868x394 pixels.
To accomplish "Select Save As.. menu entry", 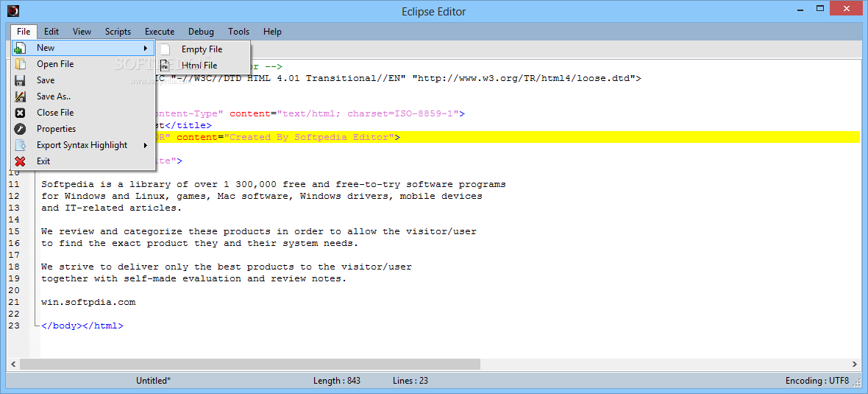I will (x=83, y=96).
